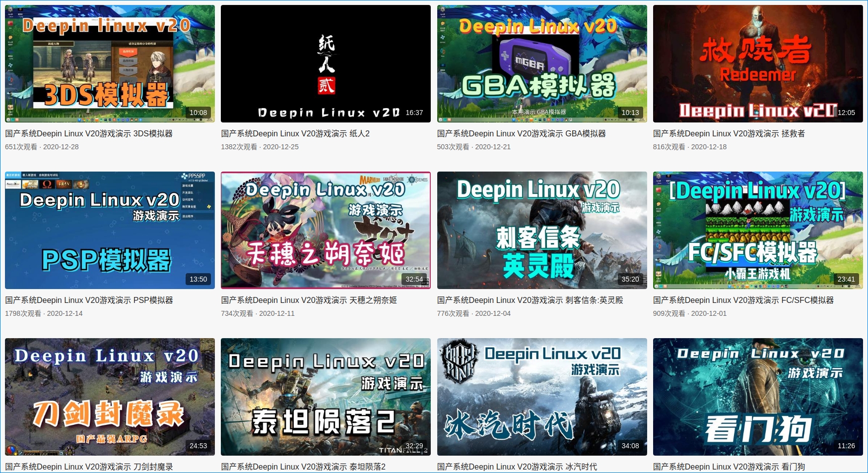Viewport: 868px width, 473px height.
Task: Select the text "503次观看 · 2020-12-21"
Action: pyautogui.click(x=474, y=147)
